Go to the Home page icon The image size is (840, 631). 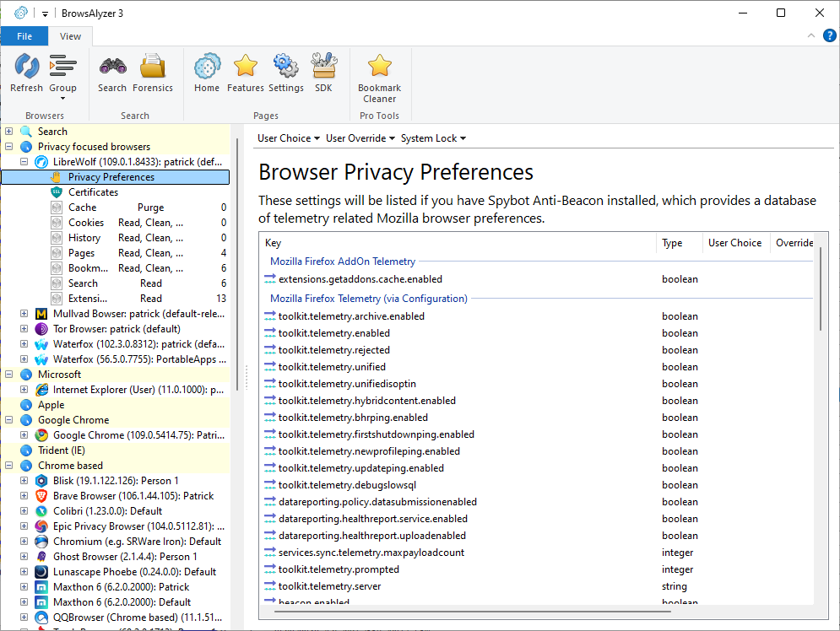click(207, 73)
